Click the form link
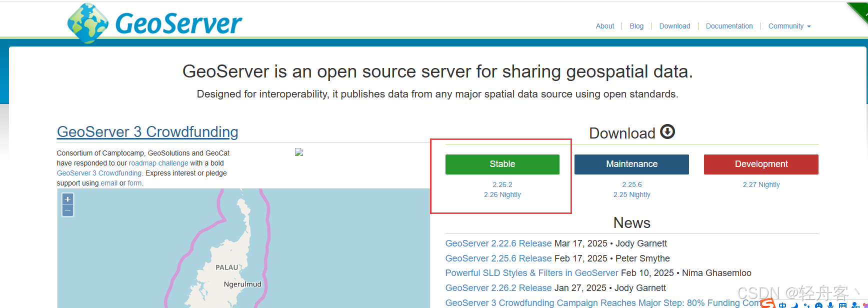The width and height of the screenshot is (868, 308). coord(134,183)
